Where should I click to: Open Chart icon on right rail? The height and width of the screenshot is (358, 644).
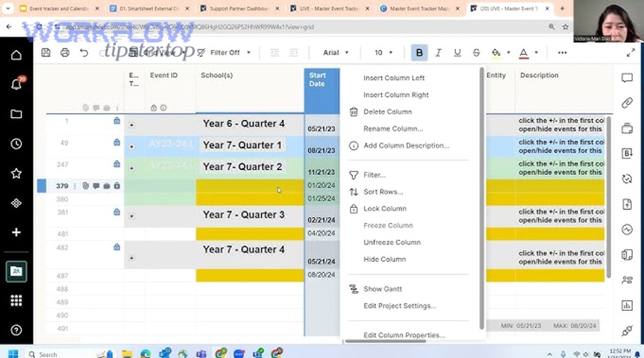pyautogui.click(x=627, y=305)
